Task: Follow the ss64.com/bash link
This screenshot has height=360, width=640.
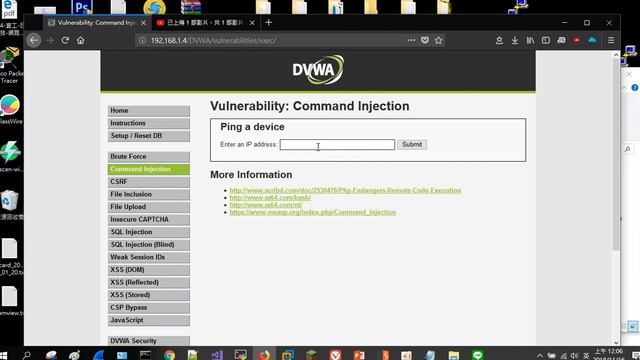Action: click(270, 198)
